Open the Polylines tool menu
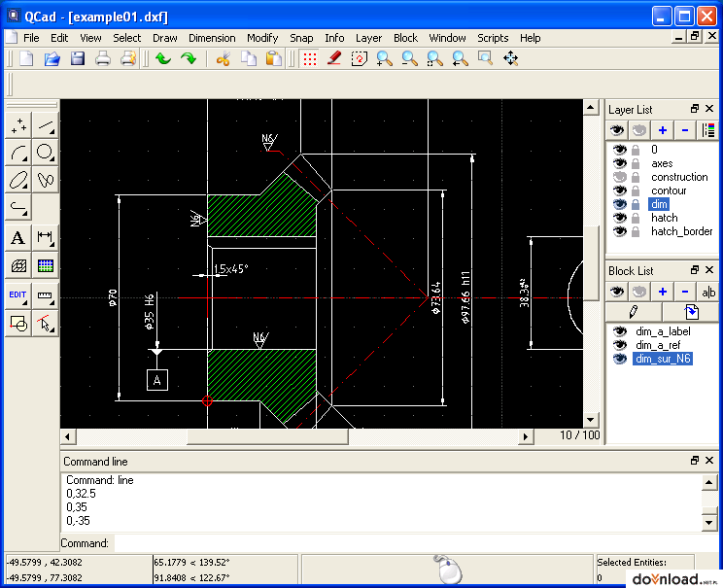723x588 pixels. tap(18, 207)
